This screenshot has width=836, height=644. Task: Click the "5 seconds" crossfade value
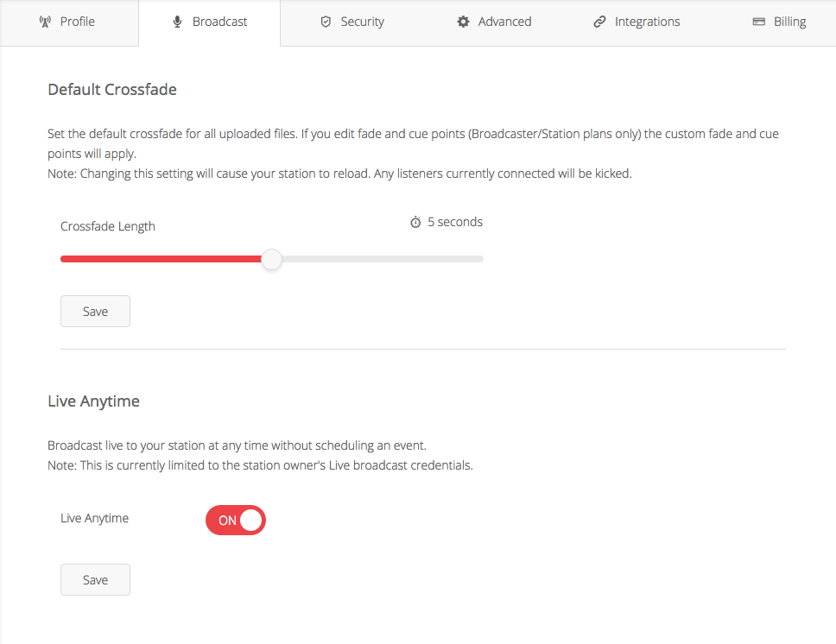[455, 222]
